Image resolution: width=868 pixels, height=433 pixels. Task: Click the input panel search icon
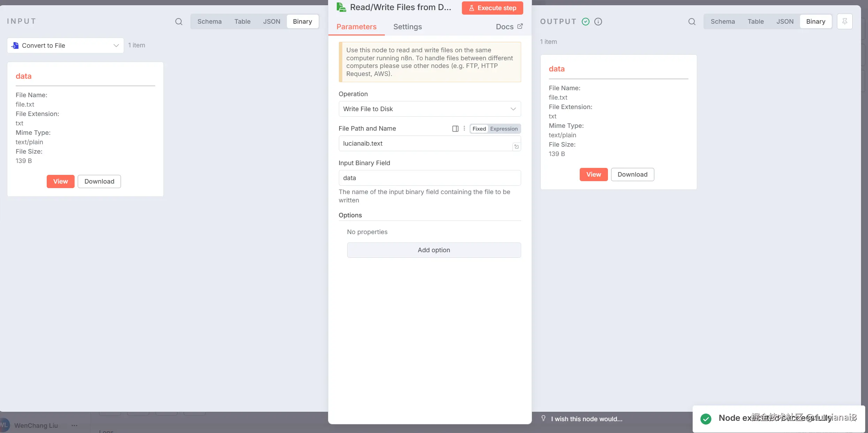178,22
